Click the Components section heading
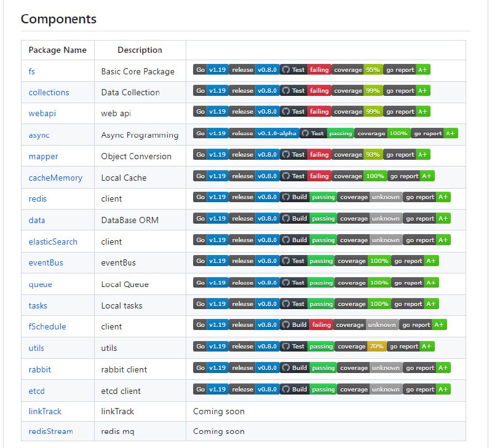492x448 pixels. pos(58,19)
